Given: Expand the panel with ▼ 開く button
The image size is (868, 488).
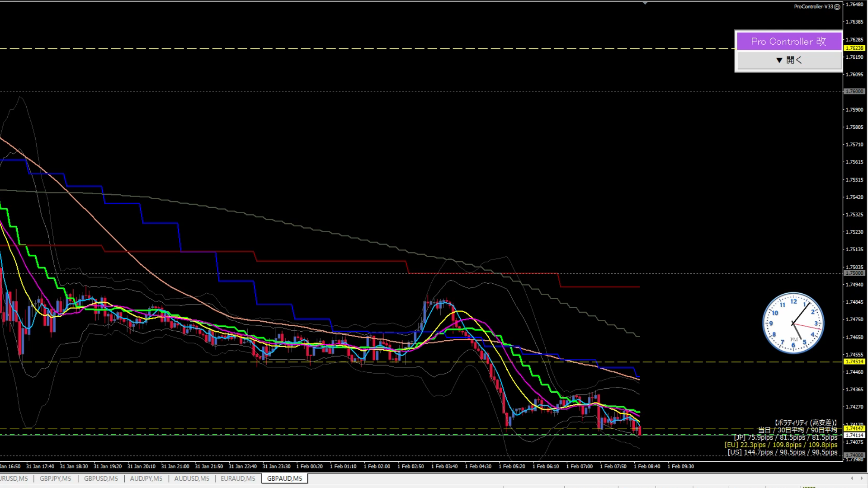Looking at the screenshot, I should 789,60.
